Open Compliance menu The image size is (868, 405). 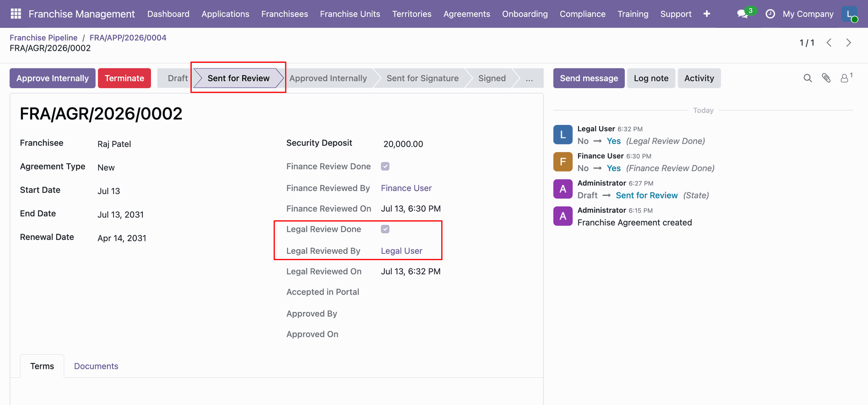tap(582, 14)
